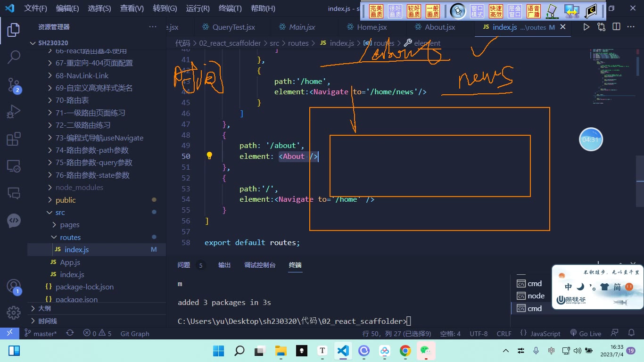Toggle 窗口模式 in screen-share toolbar

pyautogui.click(x=477, y=11)
